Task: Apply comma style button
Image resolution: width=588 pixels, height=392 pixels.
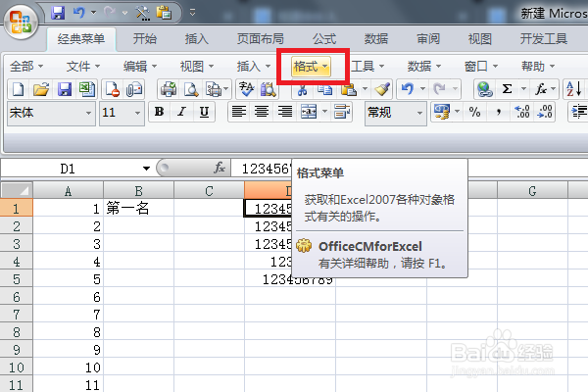Action: coord(499,112)
